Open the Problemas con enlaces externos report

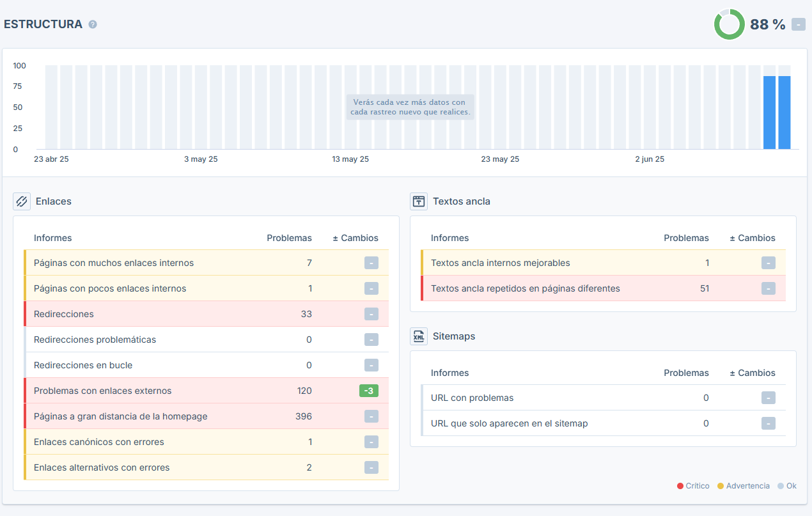click(x=103, y=391)
